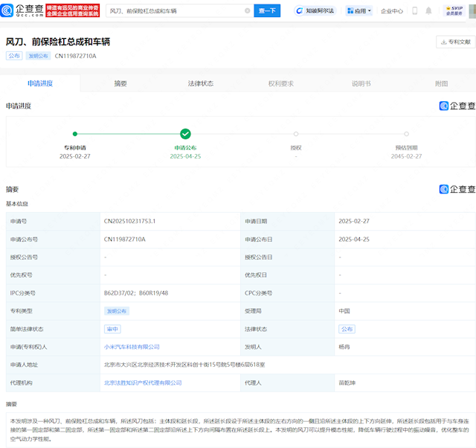Image resolution: width=476 pixels, height=448 pixels.
Task: Select the 发明公布 tag beside the patent number
Action: [x=38, y=56]
